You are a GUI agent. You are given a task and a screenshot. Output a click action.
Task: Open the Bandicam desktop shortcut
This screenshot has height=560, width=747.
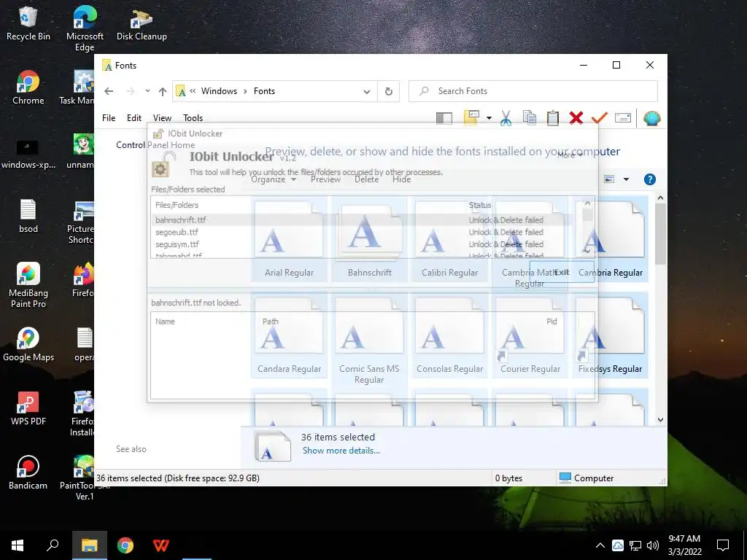[x=28, y=472]
